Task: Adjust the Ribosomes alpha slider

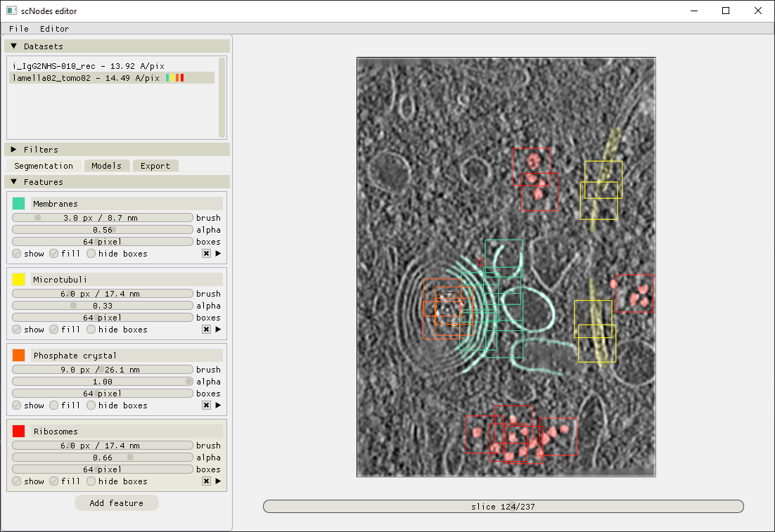Action: click(102, 458)
